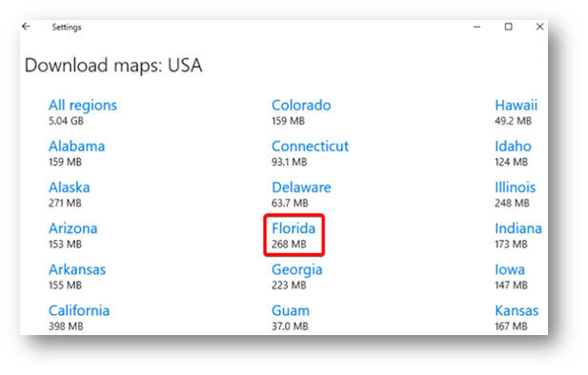The height and width of the screenshot is (375, 588).
Task: Pick the Arizona map
Action: coord(72,236)
